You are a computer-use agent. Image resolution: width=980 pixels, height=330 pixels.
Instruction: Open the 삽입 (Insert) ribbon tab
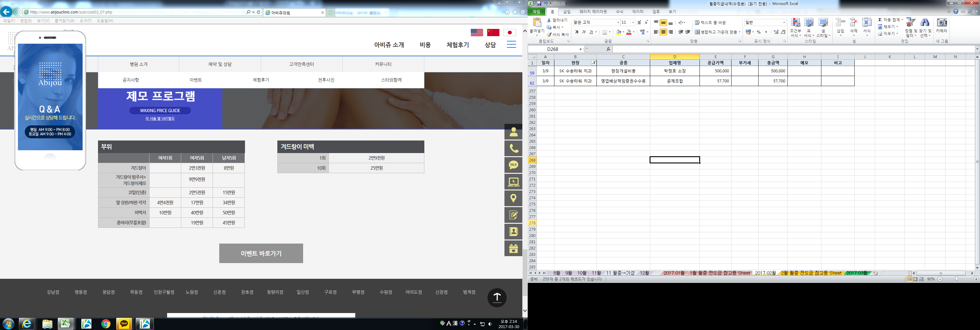(567, 12)
